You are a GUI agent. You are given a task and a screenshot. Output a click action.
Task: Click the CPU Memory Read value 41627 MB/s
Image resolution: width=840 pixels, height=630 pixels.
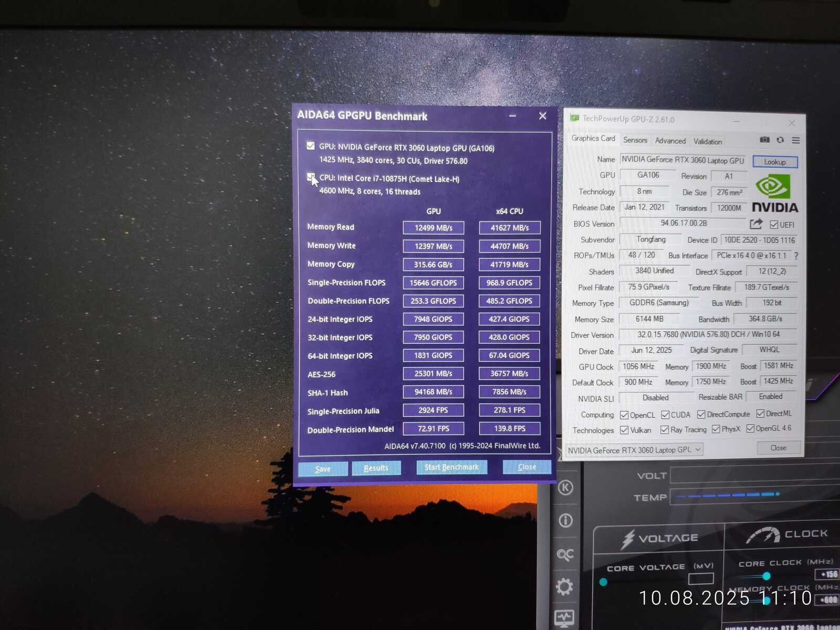tap(510, 227)
